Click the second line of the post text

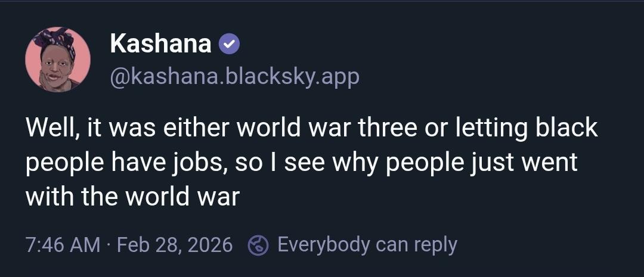coord(301,163)
